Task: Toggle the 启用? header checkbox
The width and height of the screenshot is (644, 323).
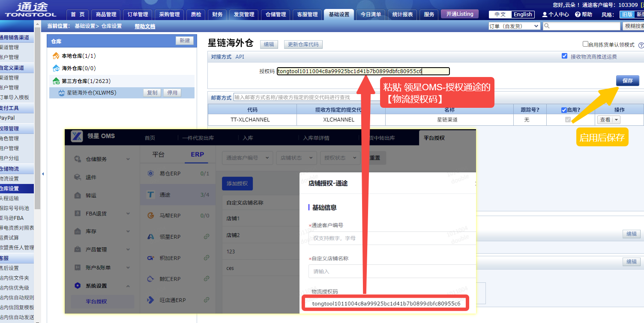Action: [564, 110]
